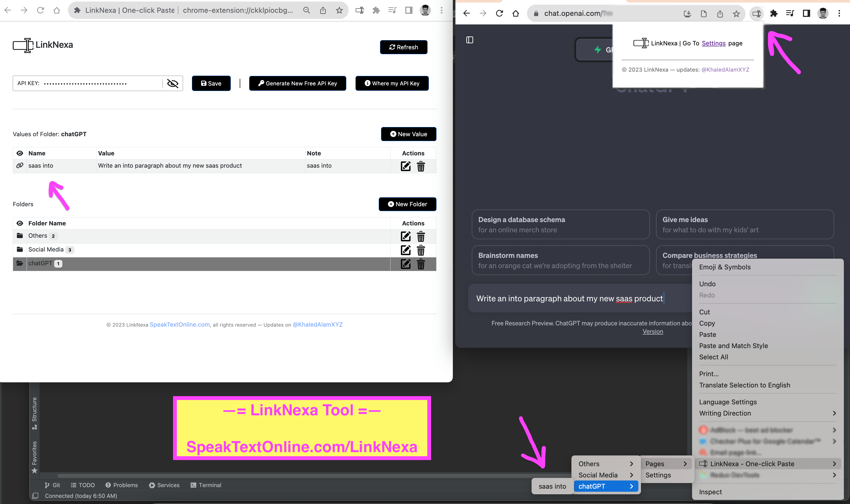
Task: Click eye icon in values table header
Action: (x=20, y=153)
